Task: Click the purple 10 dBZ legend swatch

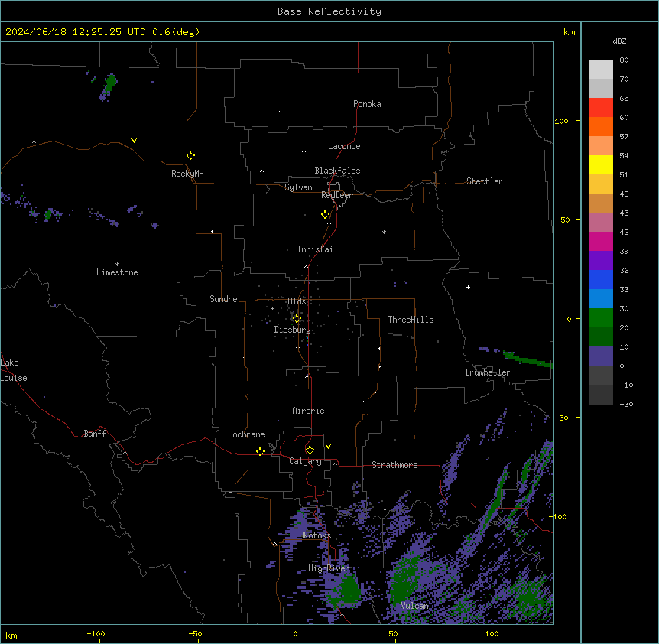Action: click(601, 356)
